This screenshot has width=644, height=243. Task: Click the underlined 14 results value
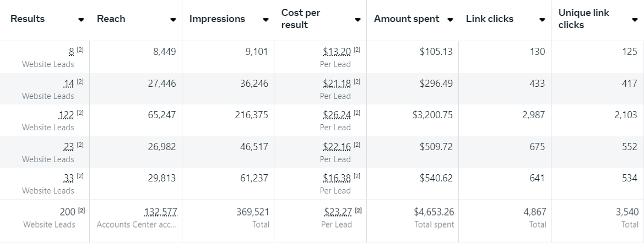click(69, 84)
